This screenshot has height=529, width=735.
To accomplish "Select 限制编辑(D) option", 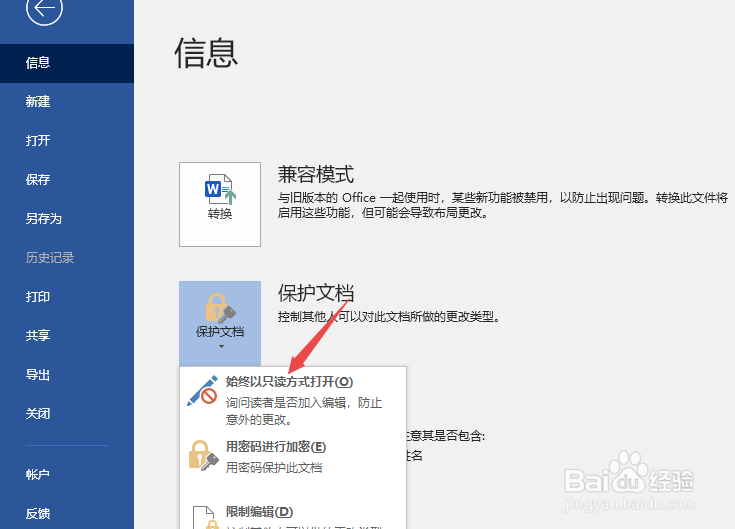I will [293, 514].
